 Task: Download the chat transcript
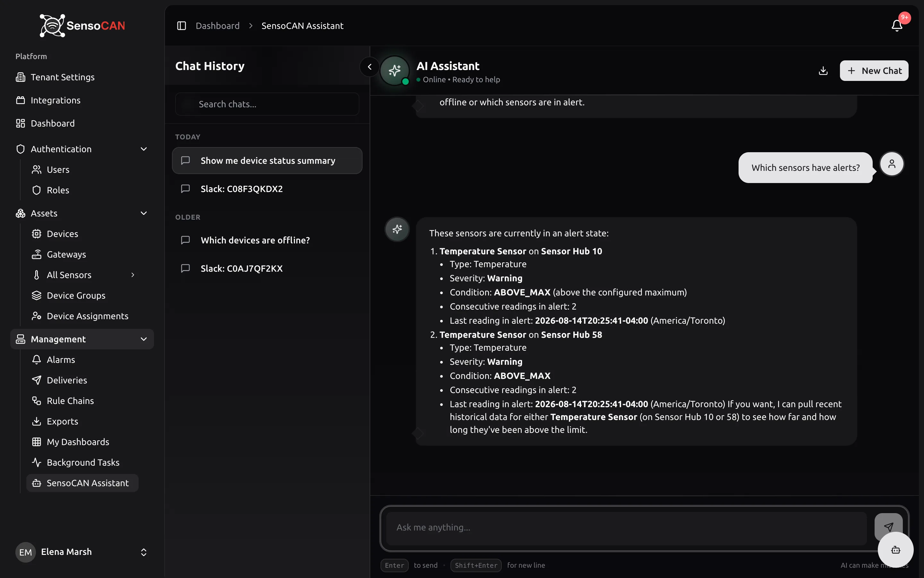(823, 71)
